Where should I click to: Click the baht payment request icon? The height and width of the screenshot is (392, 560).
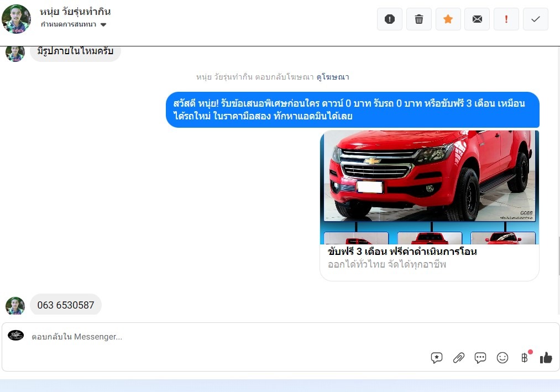click(525, 358)
